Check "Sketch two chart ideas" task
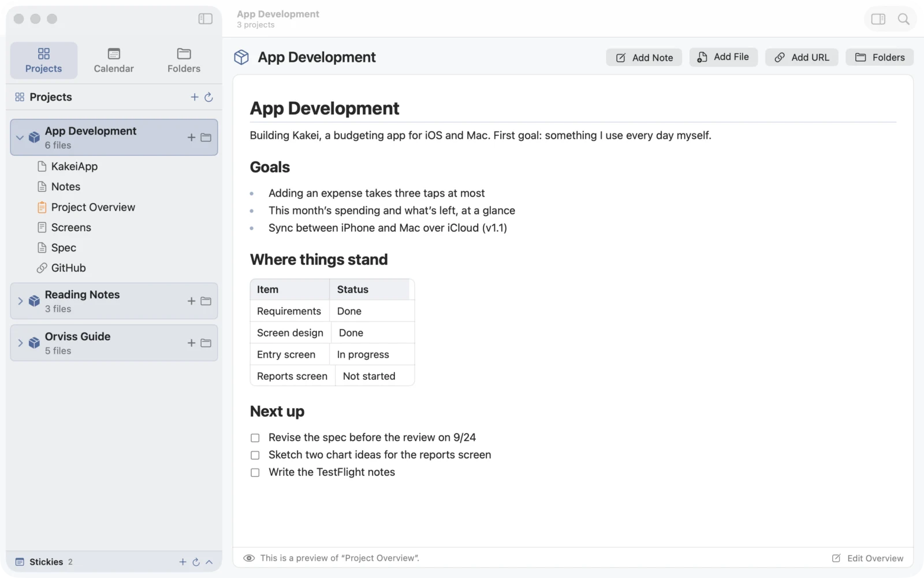This screenshot has width=924, height=578. pos(255,455)
